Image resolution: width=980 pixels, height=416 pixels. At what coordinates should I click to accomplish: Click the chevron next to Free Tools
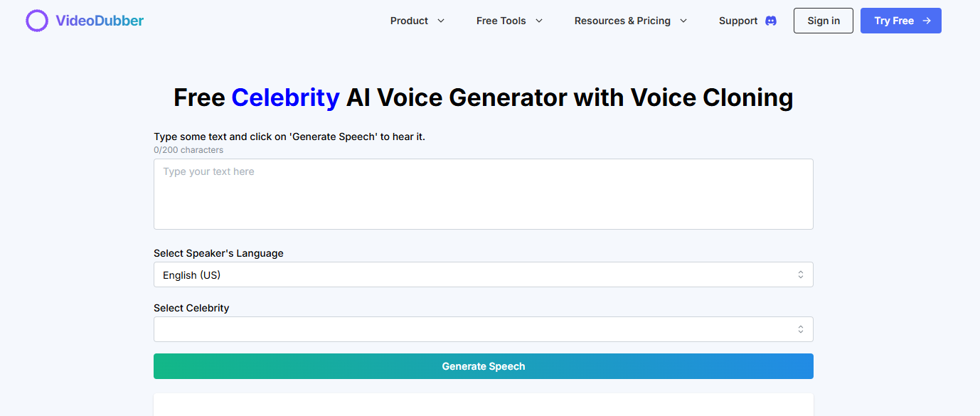[x=539, y=21]
